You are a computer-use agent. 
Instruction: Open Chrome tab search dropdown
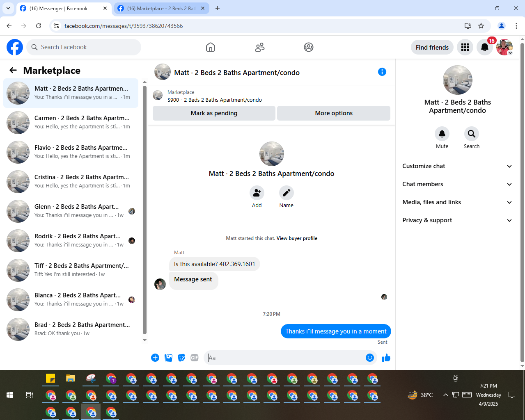pos(8,8)
